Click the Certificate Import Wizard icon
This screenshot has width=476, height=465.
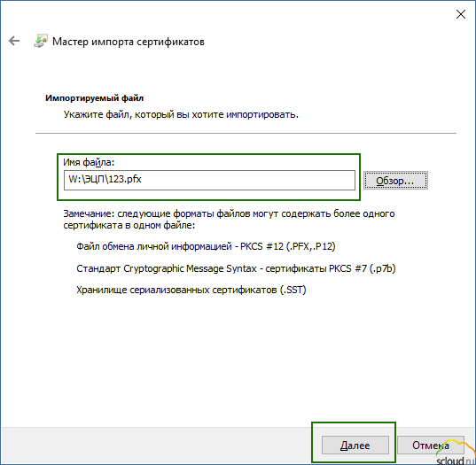coord(41,41)
